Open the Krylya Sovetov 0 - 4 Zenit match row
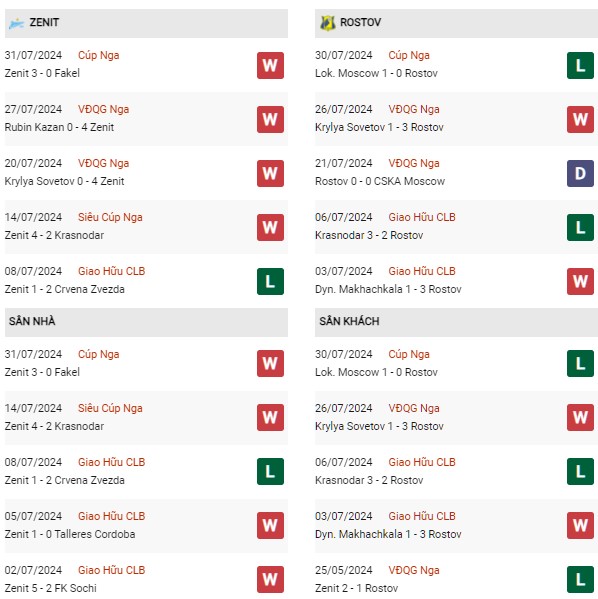 (146, 173)
